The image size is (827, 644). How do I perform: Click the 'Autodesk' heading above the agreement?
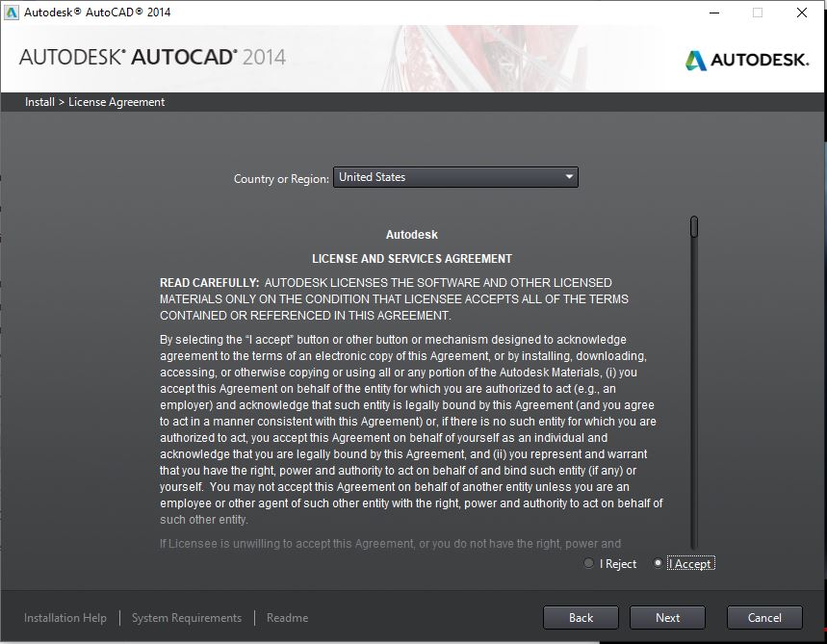pyautogui.click(x=412, y=235)
